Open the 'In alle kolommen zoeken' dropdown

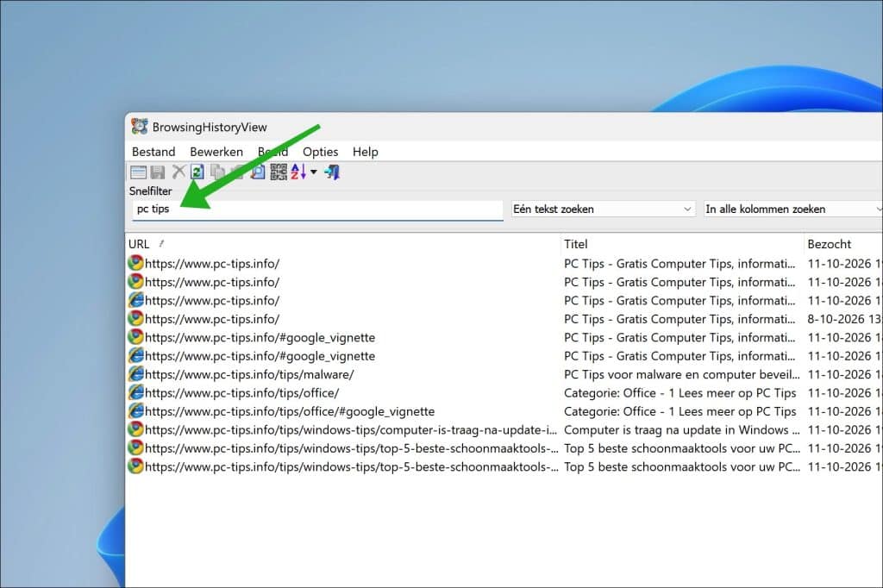tap(793, 210)
